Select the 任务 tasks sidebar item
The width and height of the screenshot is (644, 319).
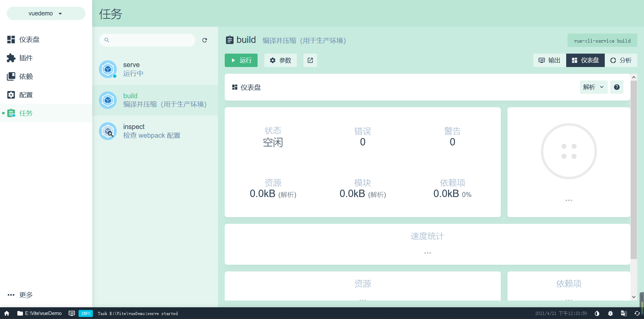46,113
